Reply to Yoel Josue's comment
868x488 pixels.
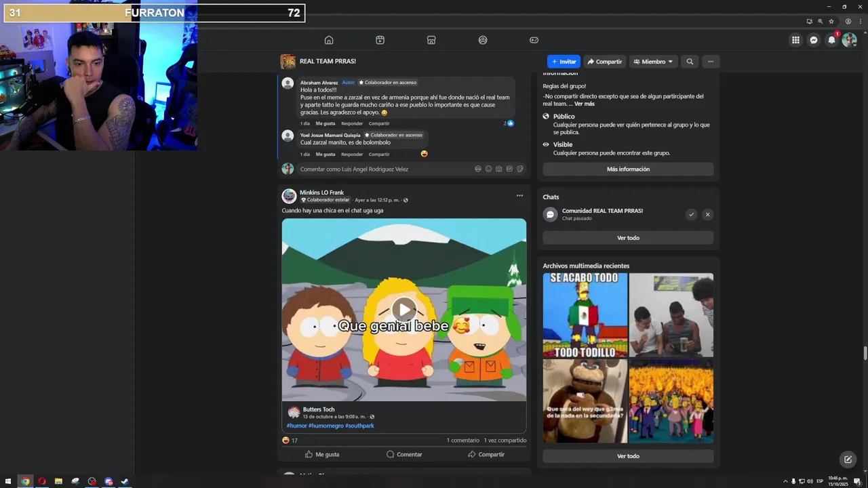click(352, 154)
